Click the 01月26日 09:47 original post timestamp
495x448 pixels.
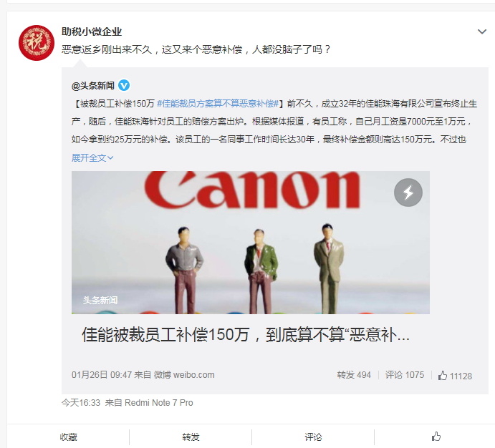[102, 375]
